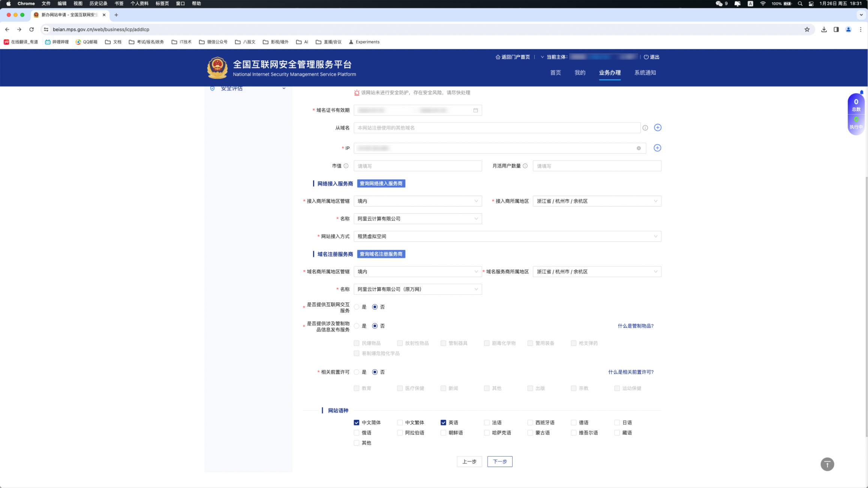The height and width of the screenshot is (488, 868).
Task: Uncheck the 英语 language checkbox
Action: pyautogui.click(x=443, y=422)
